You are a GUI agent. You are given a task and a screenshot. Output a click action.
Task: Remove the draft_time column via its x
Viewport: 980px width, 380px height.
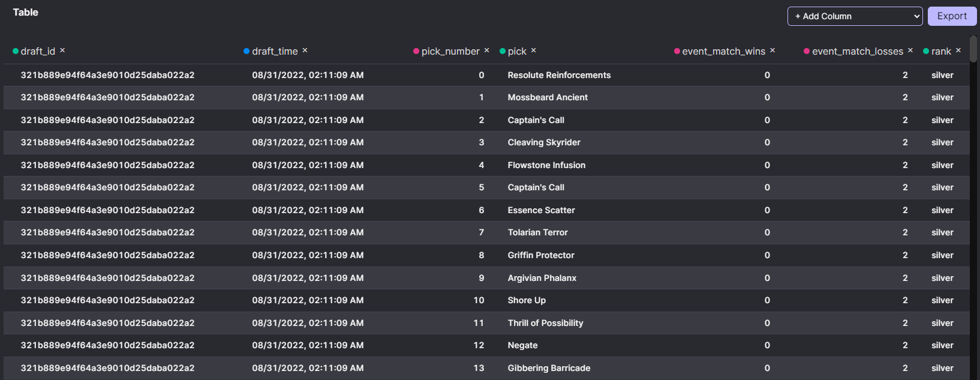pyautogui.click(x=305, y=50)
